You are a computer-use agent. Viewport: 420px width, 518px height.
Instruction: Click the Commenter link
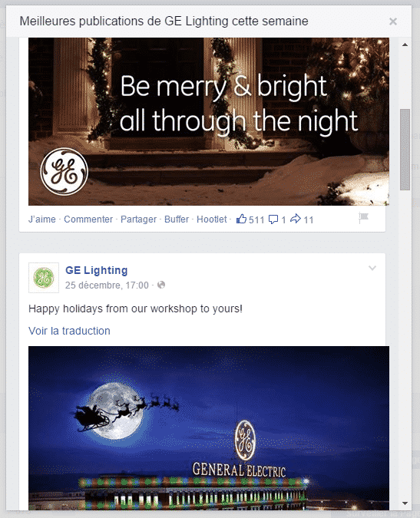[x=88, y=219]
